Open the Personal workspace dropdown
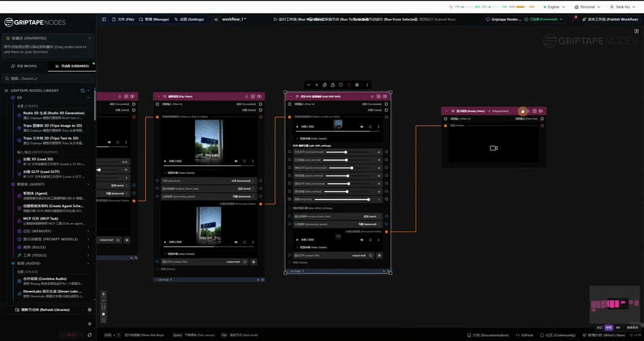This screenshot has width=644, height=341. 587,7
